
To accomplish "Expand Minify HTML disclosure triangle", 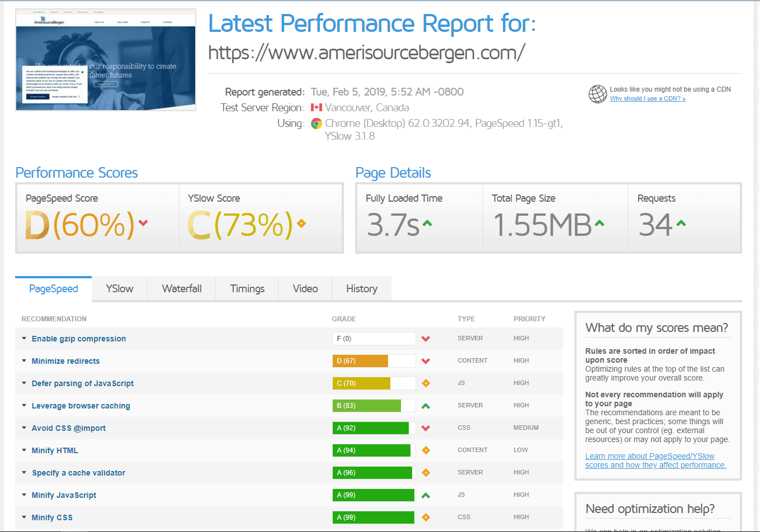I will [24, 450].
